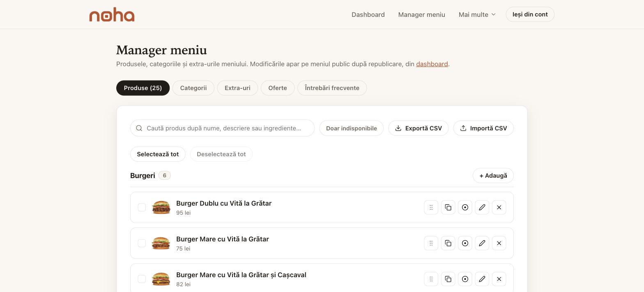Select the Produse (25) tab
Viewport: 644px width, 292px height.
pos(143,88)
